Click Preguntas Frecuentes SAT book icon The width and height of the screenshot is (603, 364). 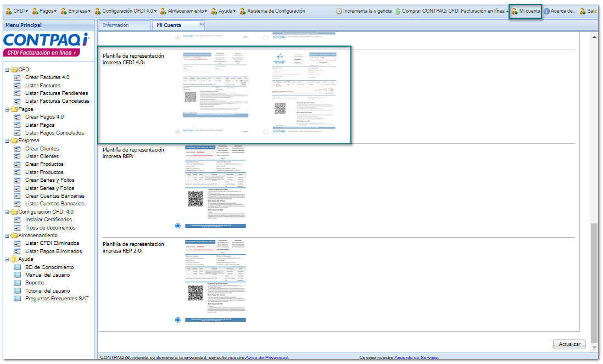tap(18, 299)
